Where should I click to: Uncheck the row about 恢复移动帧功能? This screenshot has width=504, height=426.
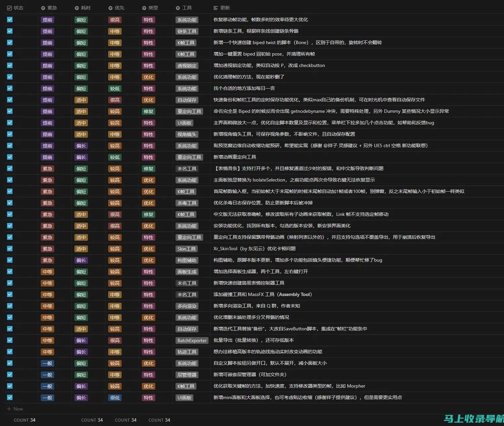[10, 20]
